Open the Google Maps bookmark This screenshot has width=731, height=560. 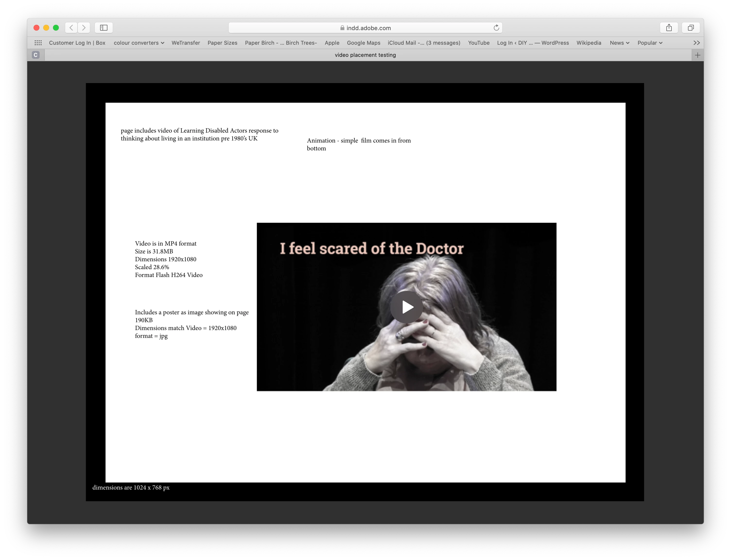tap(364, 43)
